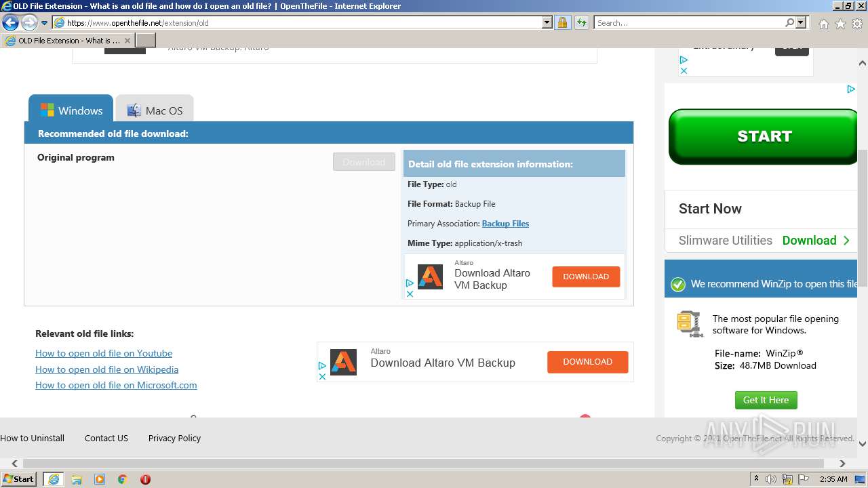This screenshot has width=868, height=488.
Task: Click the Altaro logo in small ad
Action: click(x=430, y=277)
